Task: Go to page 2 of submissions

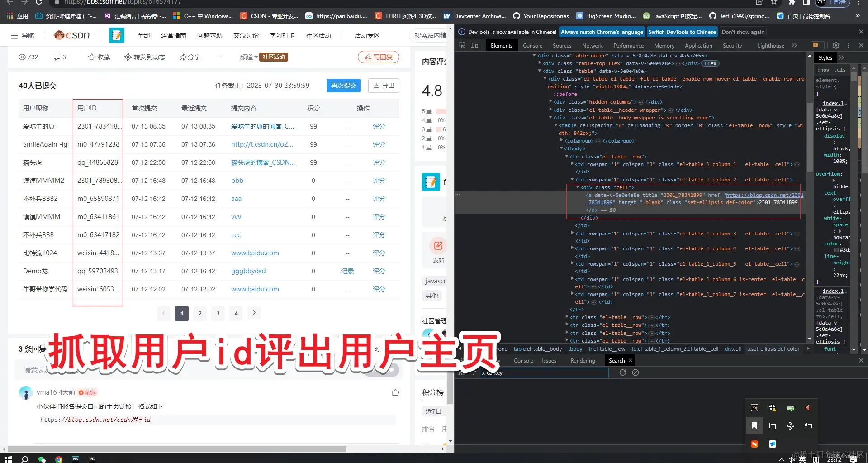Action: pos(200,313)
